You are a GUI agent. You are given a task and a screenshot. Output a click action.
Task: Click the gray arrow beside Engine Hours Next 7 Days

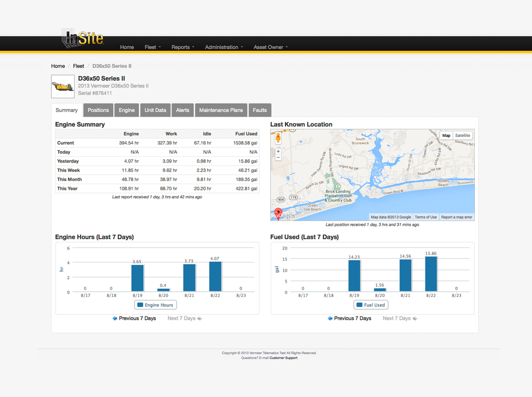coord(199,318)
